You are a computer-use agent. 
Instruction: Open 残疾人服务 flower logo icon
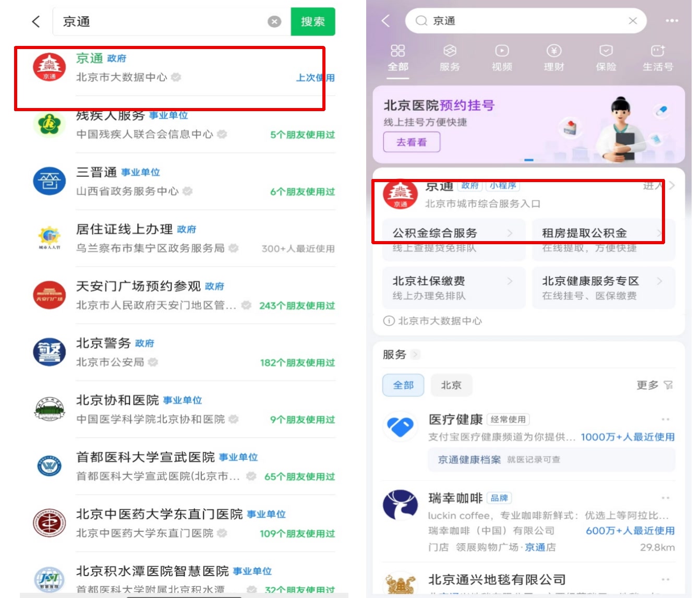click(50, 124)
